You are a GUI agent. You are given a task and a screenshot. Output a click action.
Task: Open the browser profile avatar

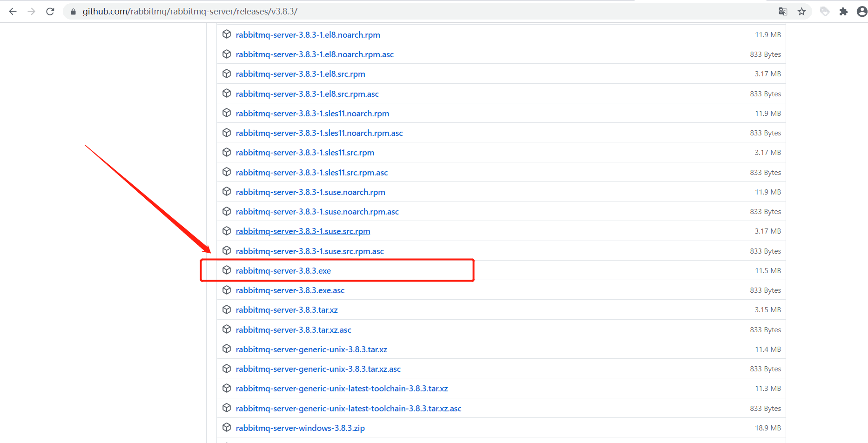click(861, 12)
